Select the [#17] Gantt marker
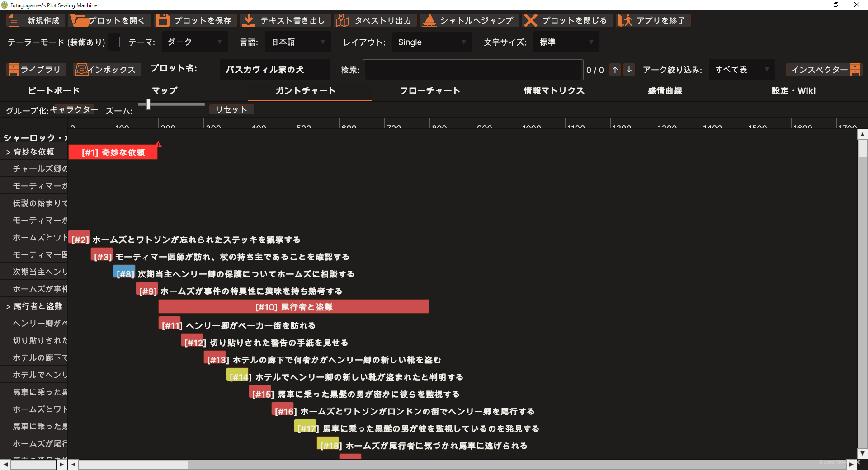 coord(305,427)
